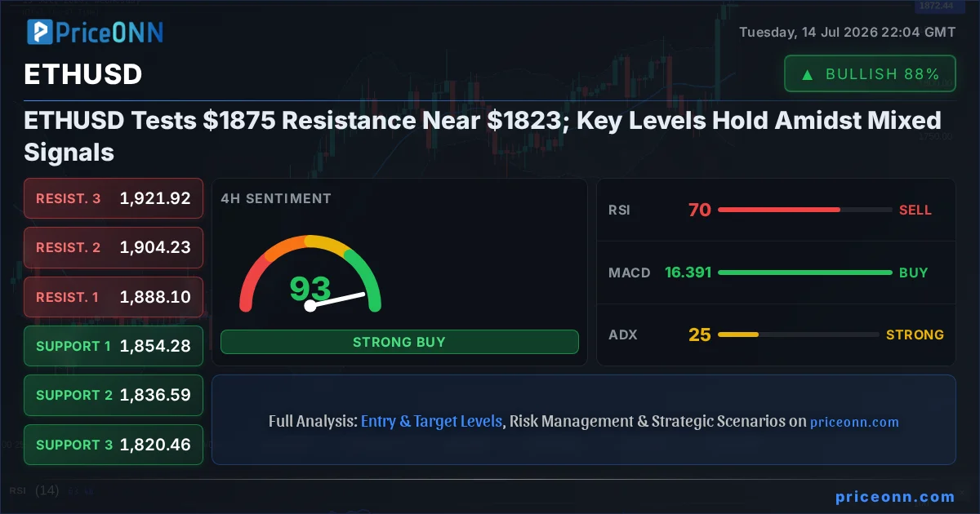Screen dimensions: 980x514
Task: Click the sentiment gauge needle
Action: point(336,300)
